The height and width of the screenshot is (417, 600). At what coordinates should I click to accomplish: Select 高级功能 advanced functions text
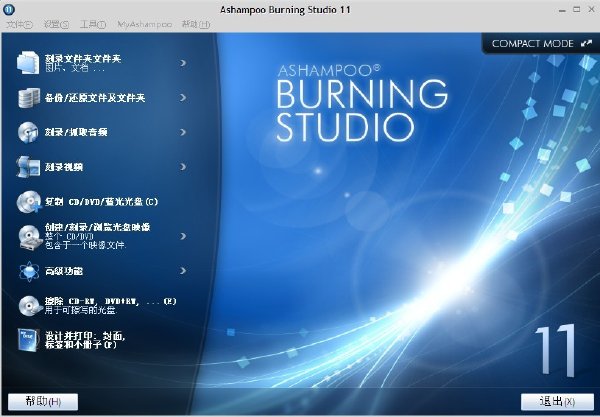tap(64, 271)
